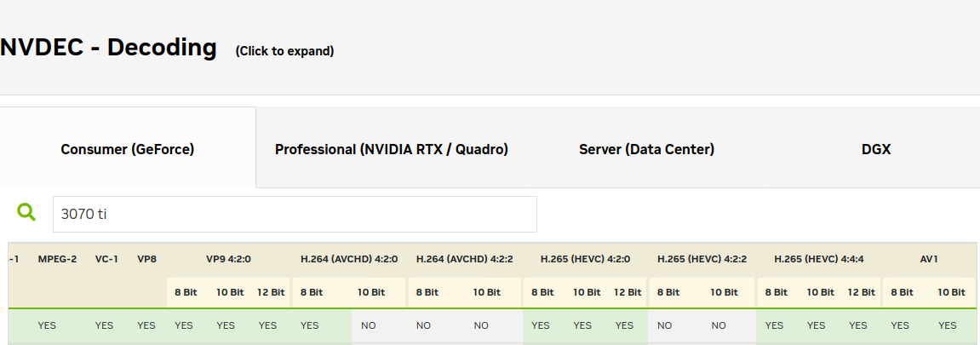This screenshot has width=980, height=345.
Task: Open the Professional (NVIDIA RTX / Quadro) tab
Action: tap(392, 149)
